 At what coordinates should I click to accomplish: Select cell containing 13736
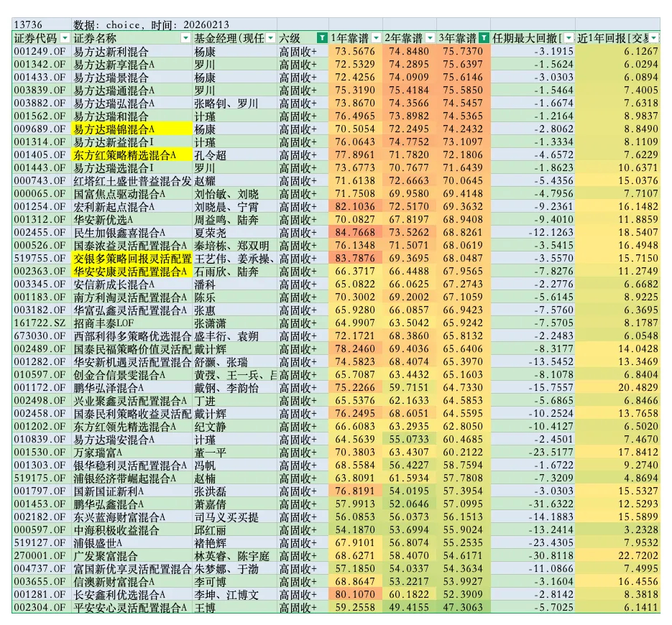[42, 24]
